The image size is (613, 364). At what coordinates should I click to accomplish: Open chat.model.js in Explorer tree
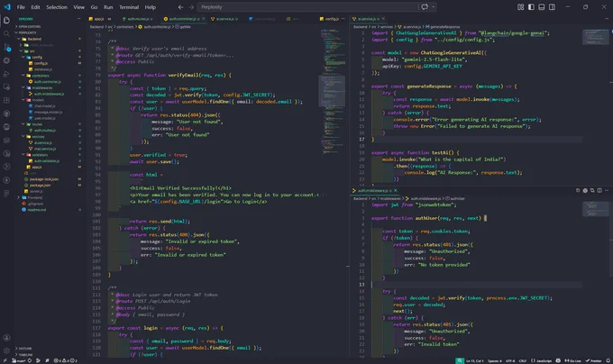tap(44, 105)
